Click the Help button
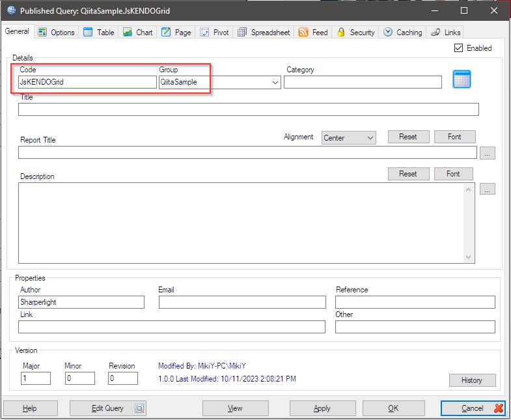Screen dimensions: 511x420 (31, 408)
